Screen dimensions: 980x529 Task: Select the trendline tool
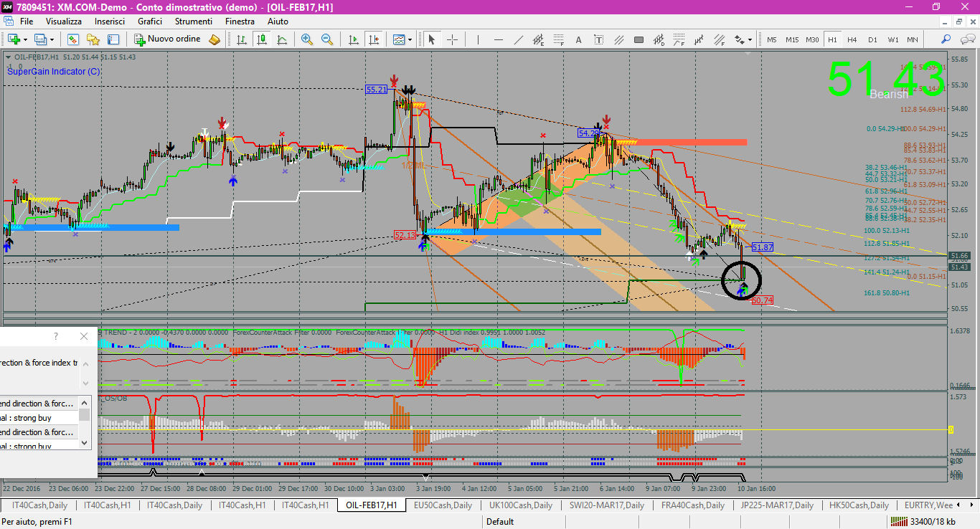(519, 39)
